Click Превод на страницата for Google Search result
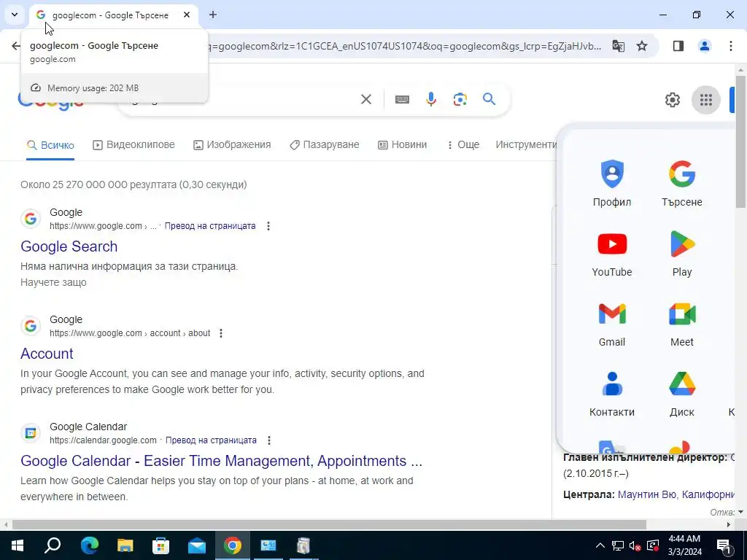747x560 pixels. click(x=210, y=226)
